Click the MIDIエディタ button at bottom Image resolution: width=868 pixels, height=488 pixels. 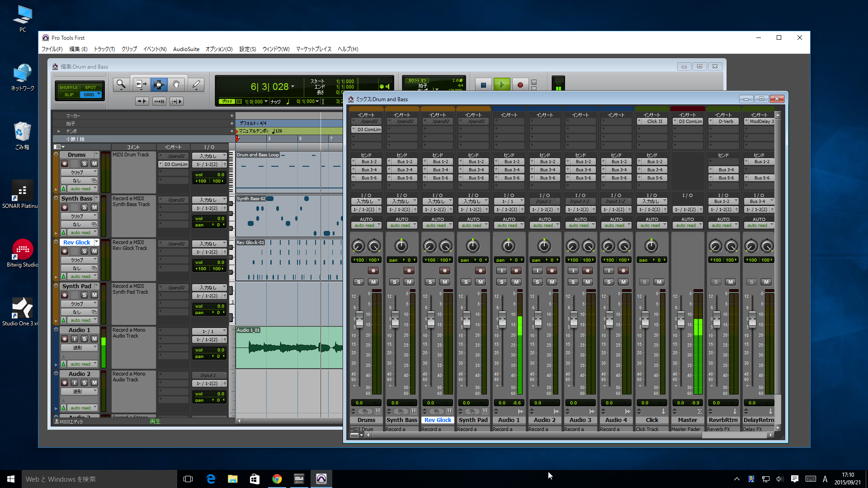[x=69, y=422]
